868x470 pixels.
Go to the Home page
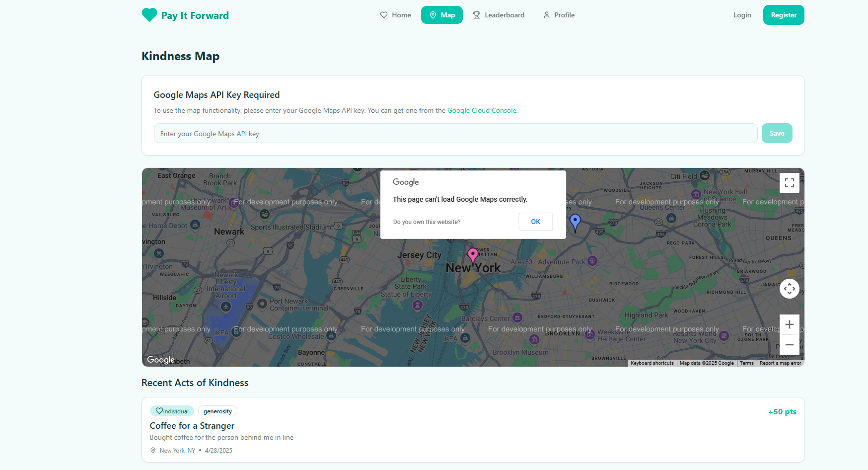pyautogui.click(x=396, y=15)
